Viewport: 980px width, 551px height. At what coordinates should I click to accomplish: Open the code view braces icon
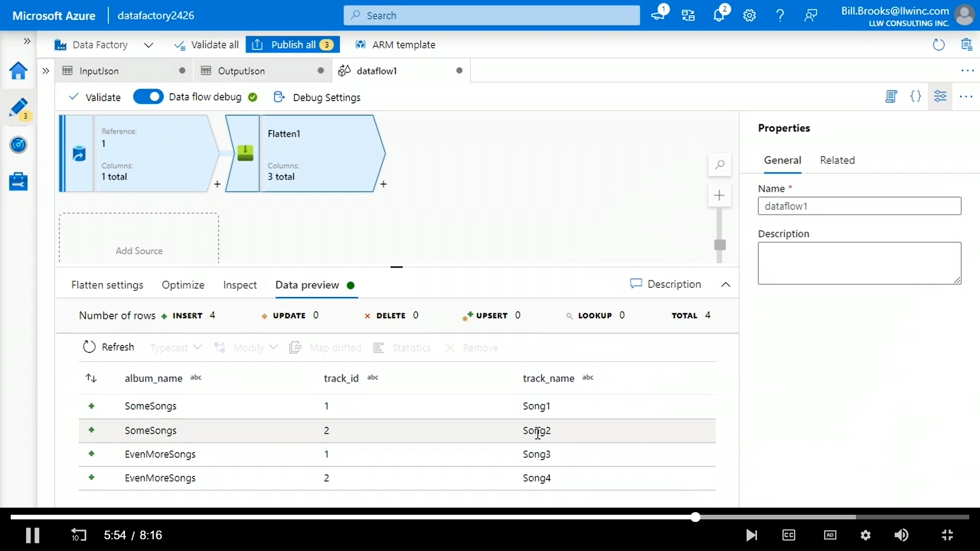click(916, 96)
